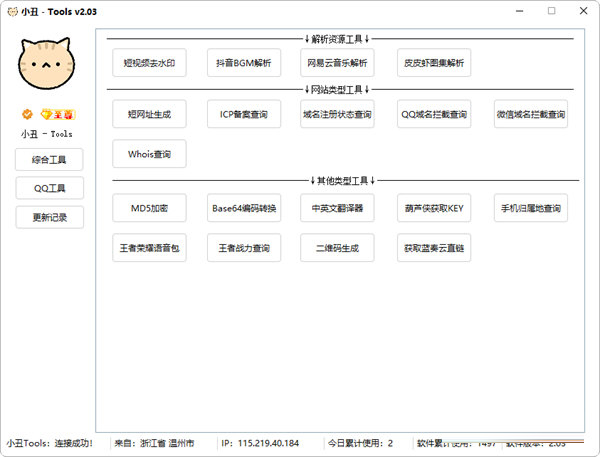600x457 pixels.
Task: Click status text 小丑Tools: 连接成功!
Action: [49, 443]
